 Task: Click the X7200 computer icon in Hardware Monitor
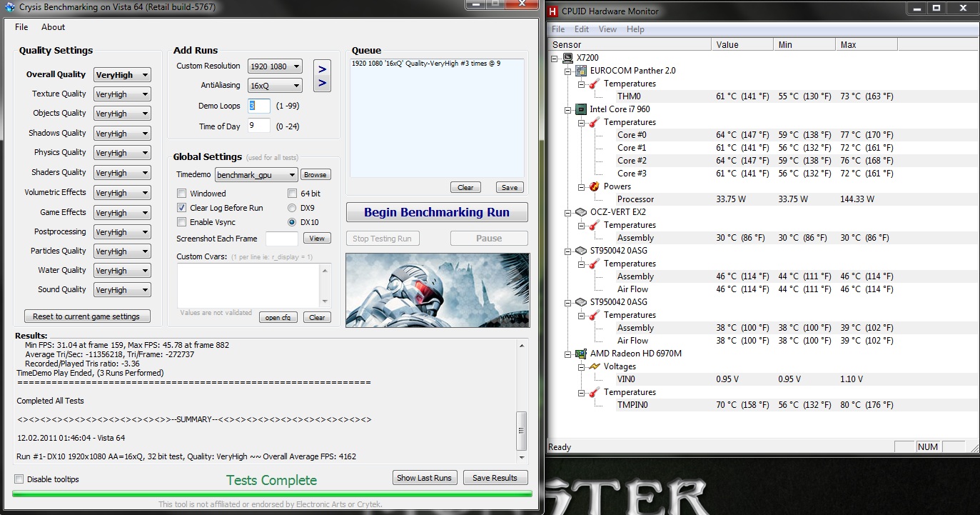tap(569, 58)
